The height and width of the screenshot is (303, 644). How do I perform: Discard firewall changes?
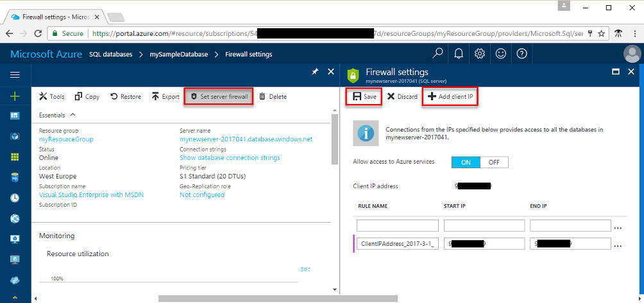tap(403, 97)
